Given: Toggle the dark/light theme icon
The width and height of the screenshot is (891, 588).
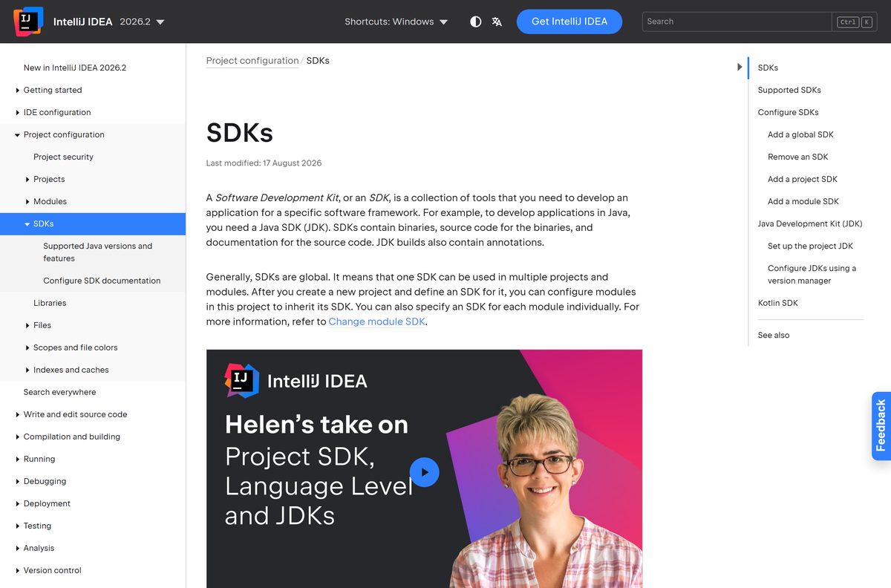Looking at the screenshot, I should tap(476, 22).
